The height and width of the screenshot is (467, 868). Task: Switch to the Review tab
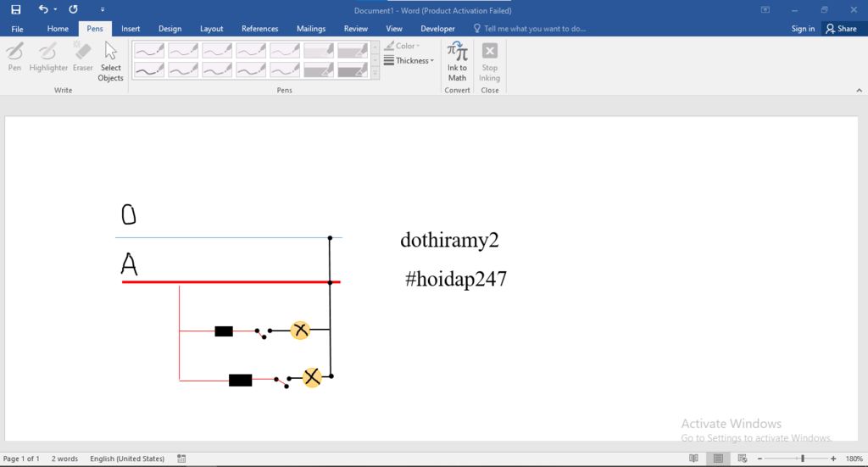[x=355, y=29]
